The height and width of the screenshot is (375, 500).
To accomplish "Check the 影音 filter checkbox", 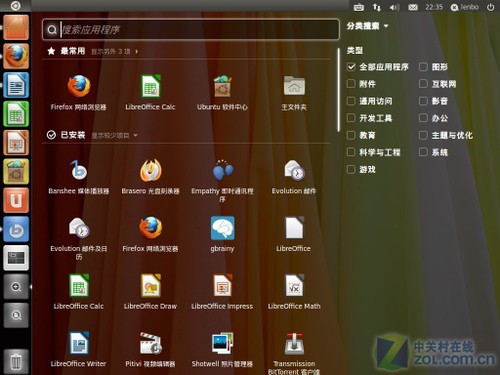I will (423, 101).
